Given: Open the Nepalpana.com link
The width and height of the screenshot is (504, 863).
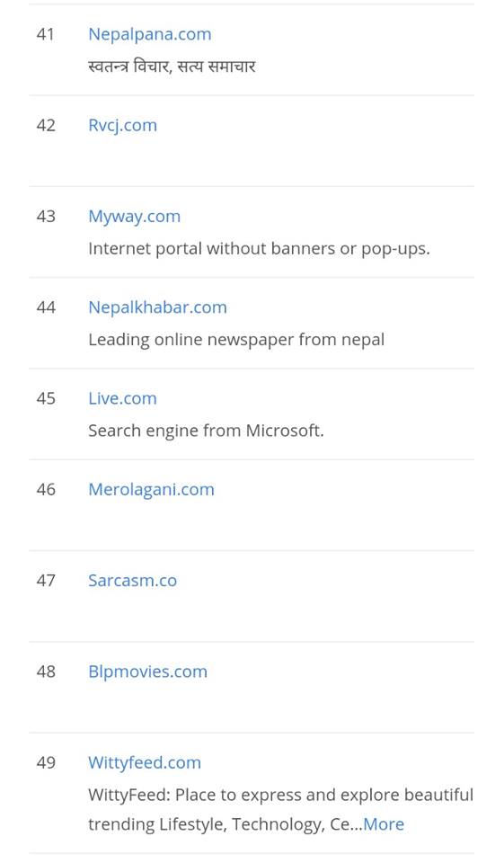Looking at the screenshot, I should click(x=150, y=35).
